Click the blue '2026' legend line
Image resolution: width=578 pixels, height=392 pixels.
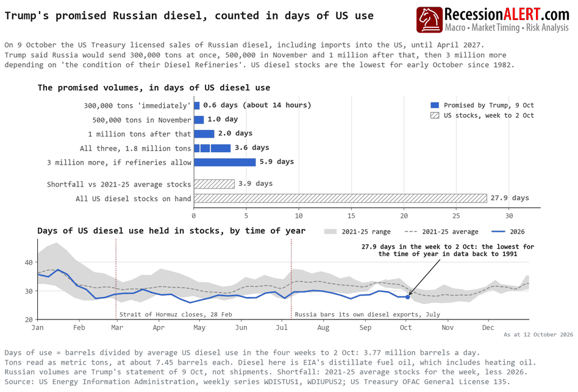click(498, 232)
